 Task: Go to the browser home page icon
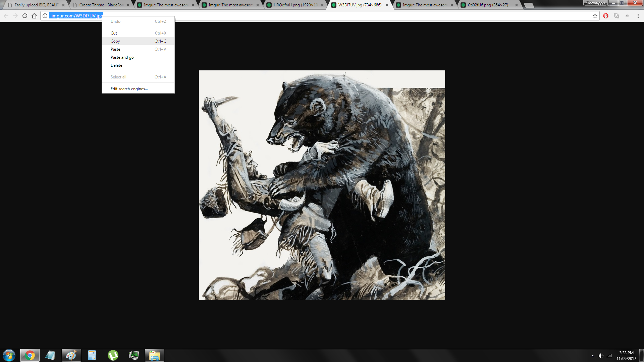pos(34,16)
